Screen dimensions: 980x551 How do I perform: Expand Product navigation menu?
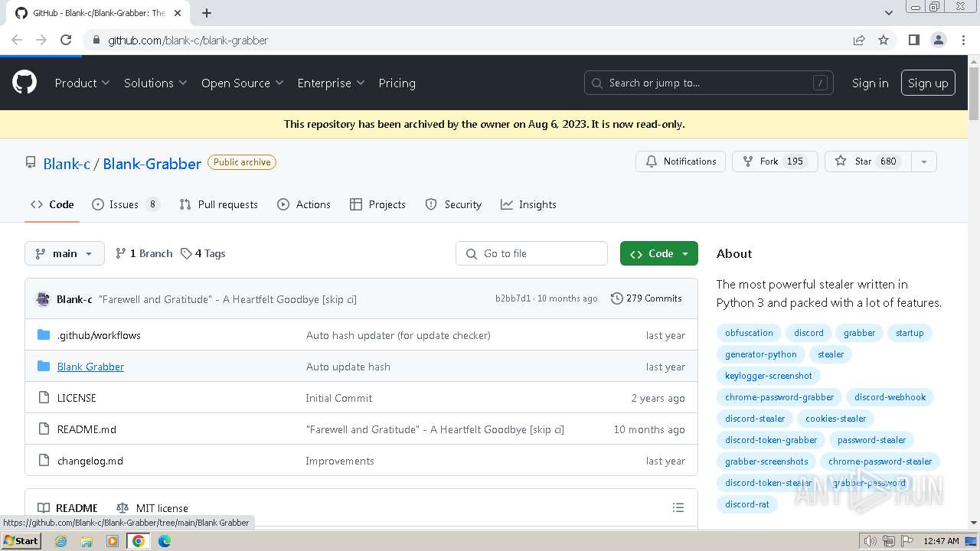[82, 83]
